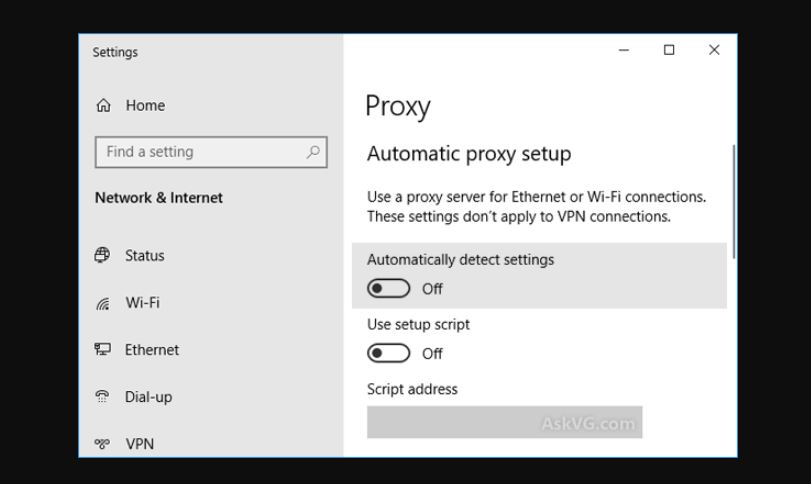811x484 pixels.
Task: Open the Wi-Fi signal icon
Action: [103, 304]
